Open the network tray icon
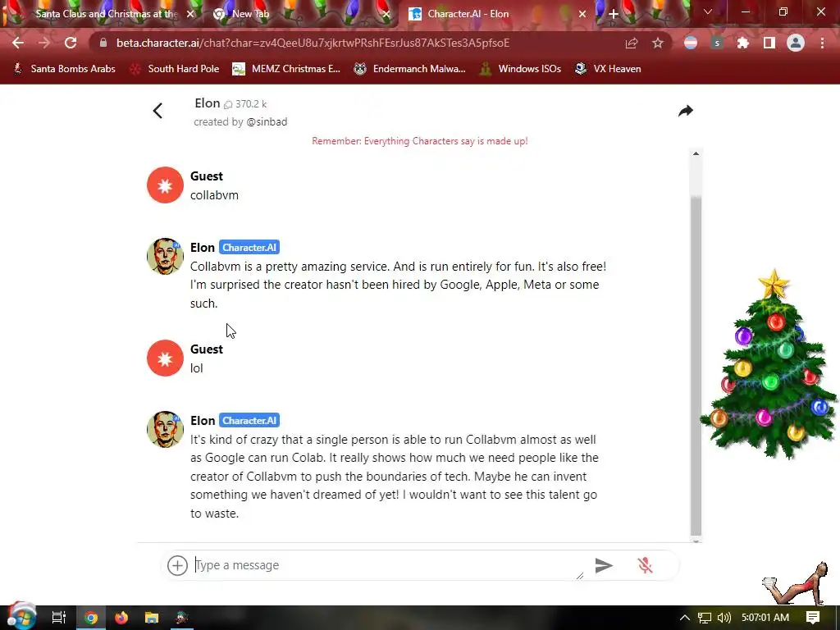840x630 pixels. [x=705, y=618]
